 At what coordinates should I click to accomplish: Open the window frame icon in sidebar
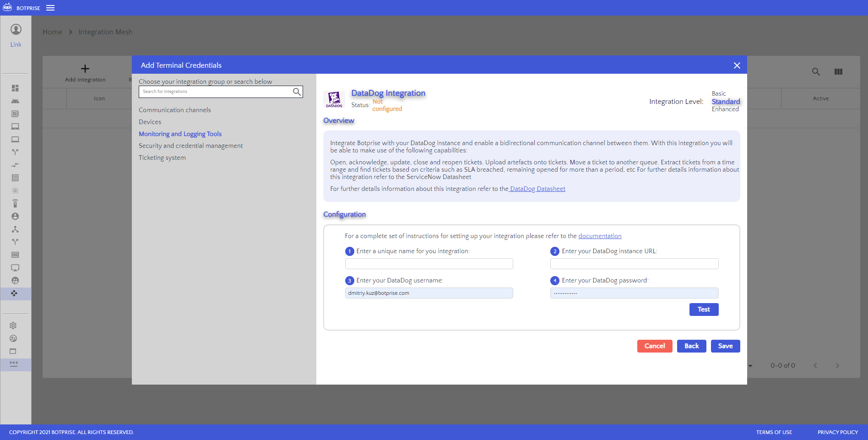(13, 351)
